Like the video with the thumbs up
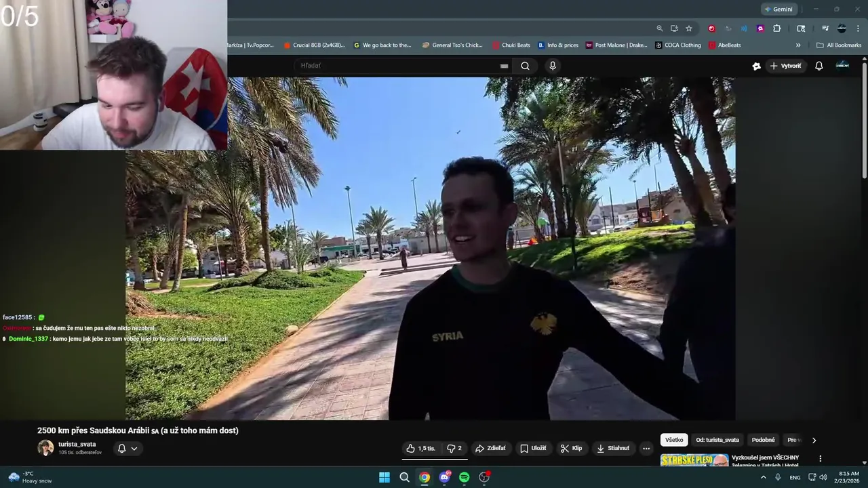Image resolution: width=868 pixels, height=488 pixels. click(x=420, y=448)
